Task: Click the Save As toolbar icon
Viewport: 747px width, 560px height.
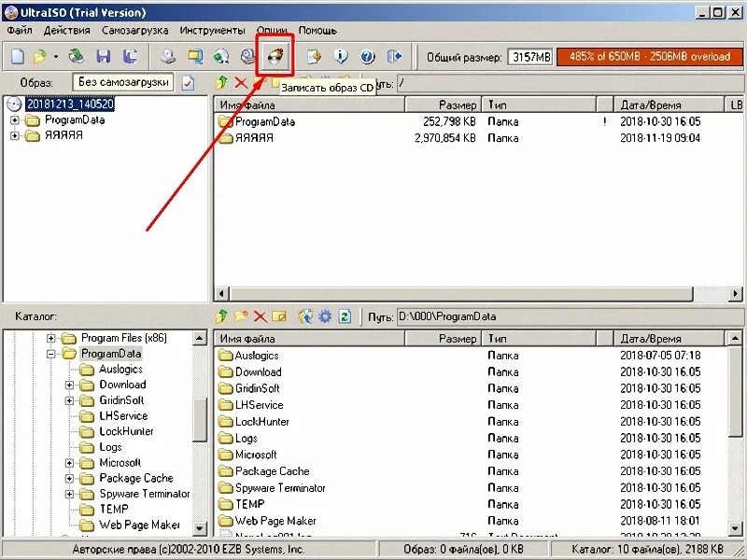Action: click(x=130, y=56)
